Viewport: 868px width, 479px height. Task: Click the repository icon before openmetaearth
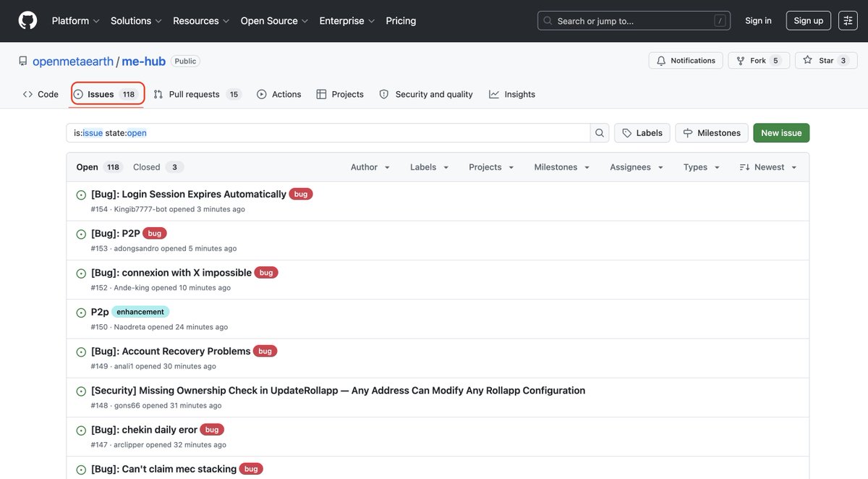point(23,62)
